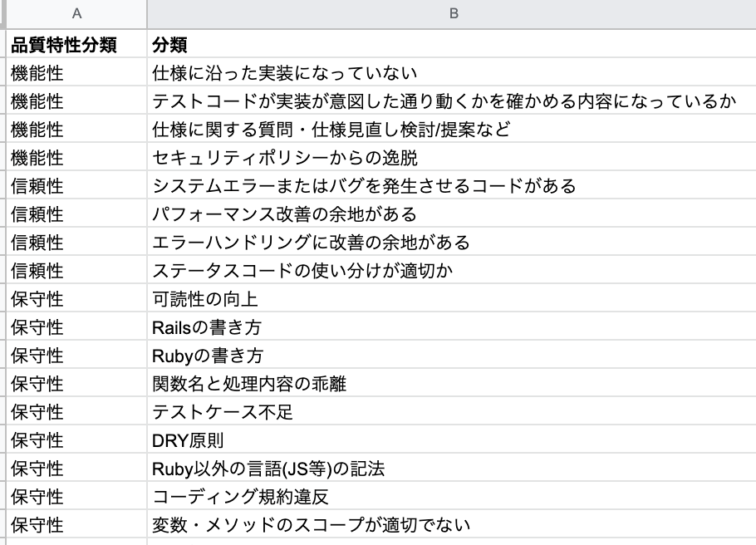Select the cell starting with テストコードが実装が意図した通り
The width and height of the screenshot is (756, 545).
(452, 101)
